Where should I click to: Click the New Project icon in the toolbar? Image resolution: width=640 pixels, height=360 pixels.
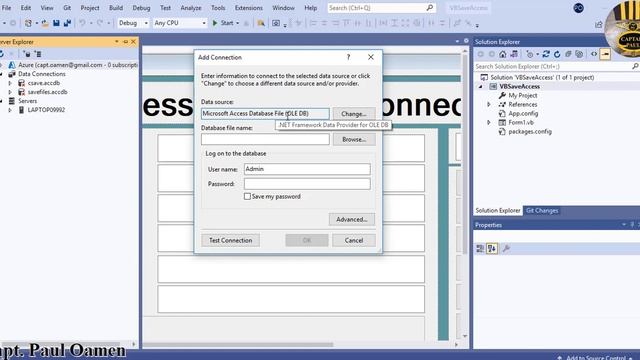[x=28, y=23]
